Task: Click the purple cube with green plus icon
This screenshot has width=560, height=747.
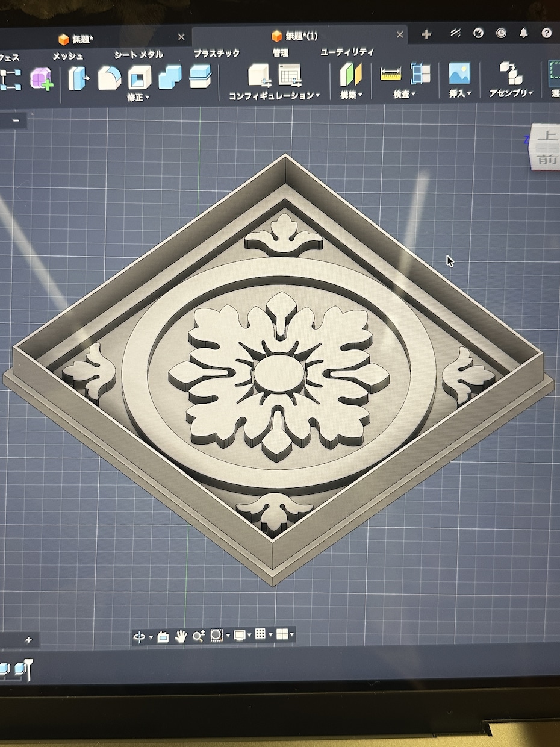Action: pyautogui.click(x=42, y=79)
